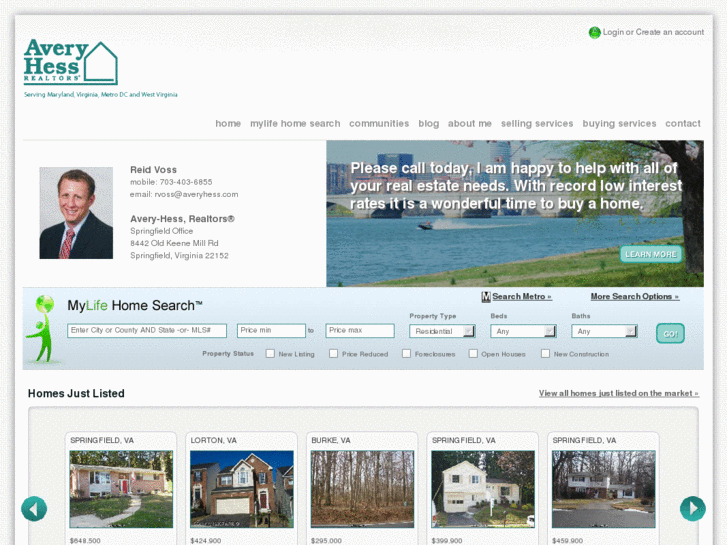
Task: Open mylife home search menu
Action: coord(295,123)
